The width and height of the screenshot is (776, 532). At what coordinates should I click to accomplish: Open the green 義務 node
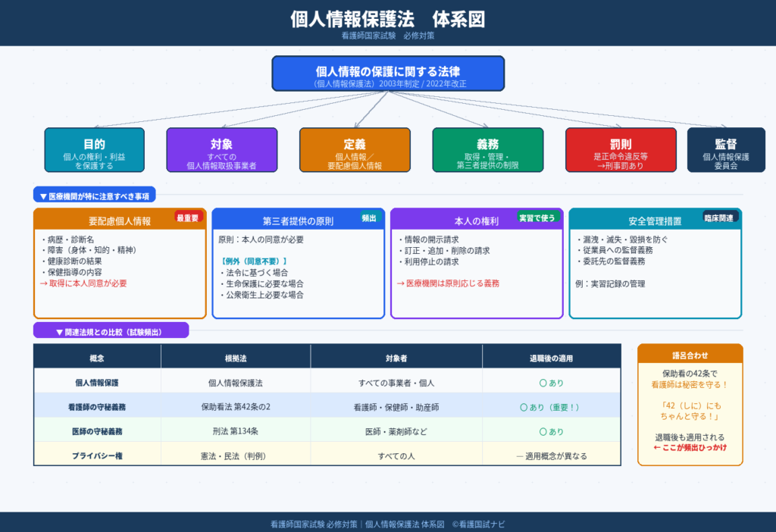tap(487, 150)
